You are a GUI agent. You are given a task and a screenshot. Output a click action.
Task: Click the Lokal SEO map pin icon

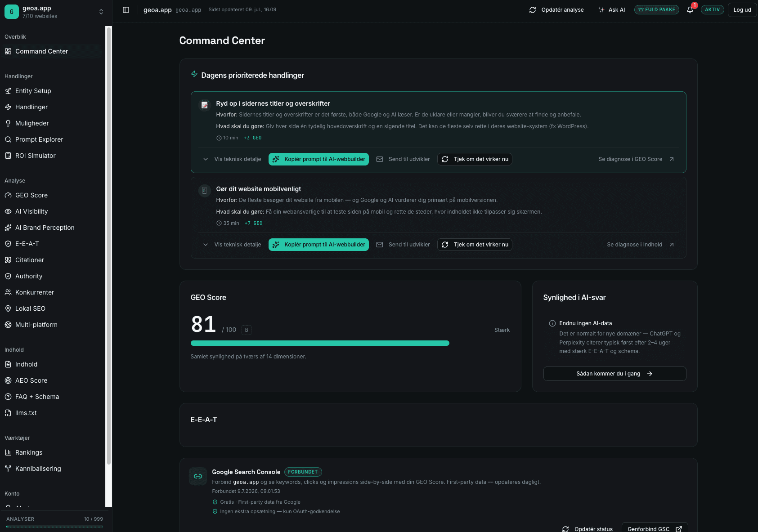tap(8, 308)
